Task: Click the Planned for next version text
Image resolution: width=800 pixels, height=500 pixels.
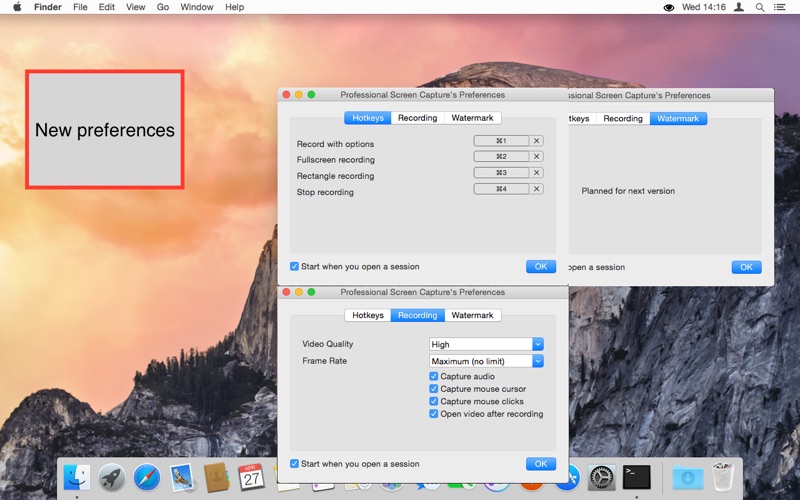Action: tap(628, 191)
